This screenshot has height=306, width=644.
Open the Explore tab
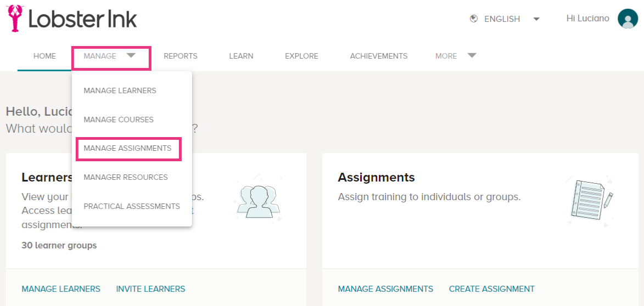(x=301, y=56)
